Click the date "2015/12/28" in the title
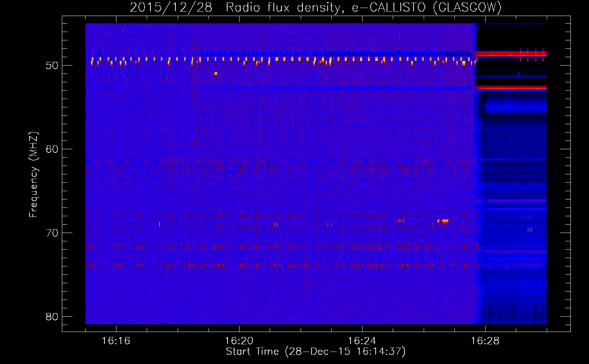This screenshot has height=364, width=589. click(171, 8)
